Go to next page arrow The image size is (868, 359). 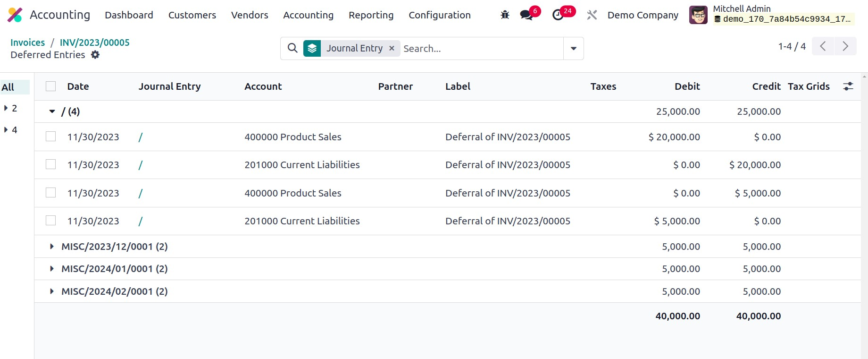[x=845, y=46]
